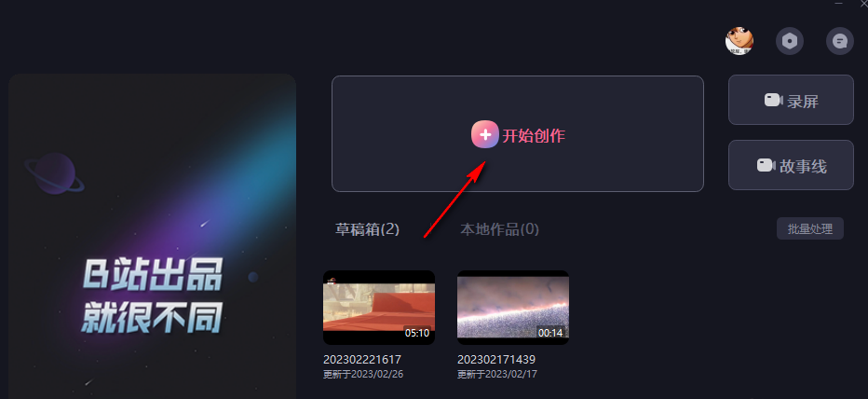The width and height of the screenshot is (868, 399).
Task: Click the B站出品 promotional banner
Action: tap(152, 237)
